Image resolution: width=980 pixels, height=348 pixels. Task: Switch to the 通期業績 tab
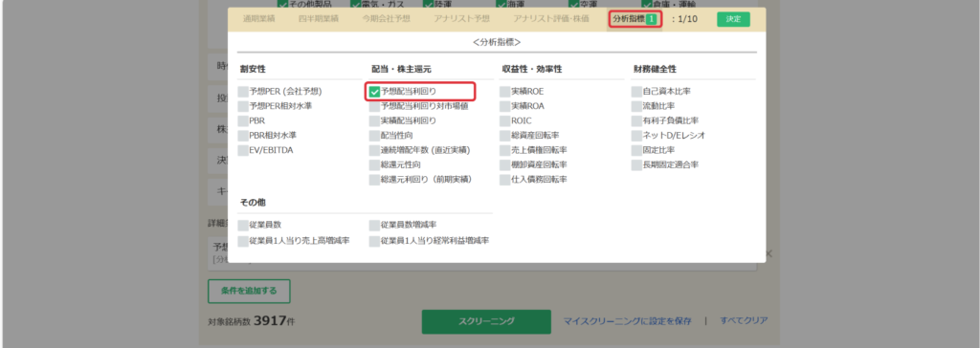(258, 19)
